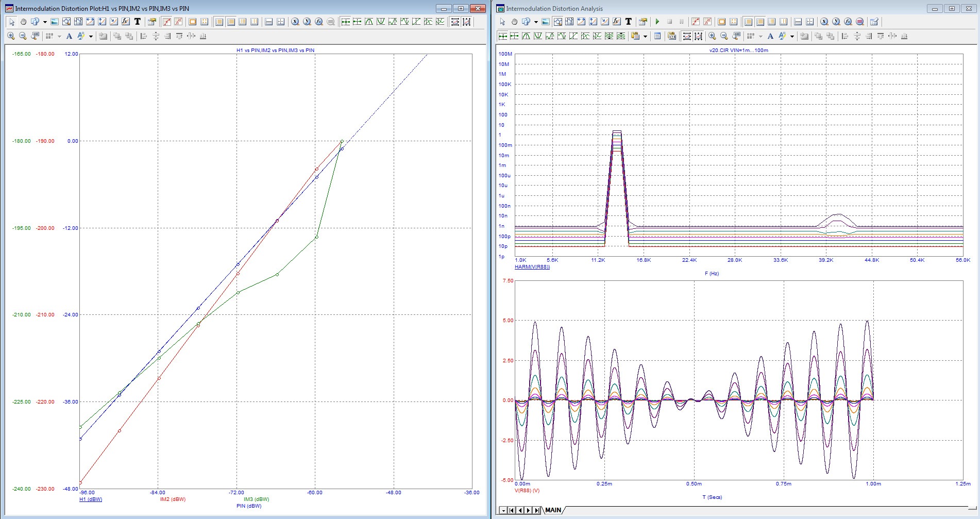Expand the text color dropdown arrow in the Distortion Plot window
The width and height of the screenshot is (980, 519).
91,36
